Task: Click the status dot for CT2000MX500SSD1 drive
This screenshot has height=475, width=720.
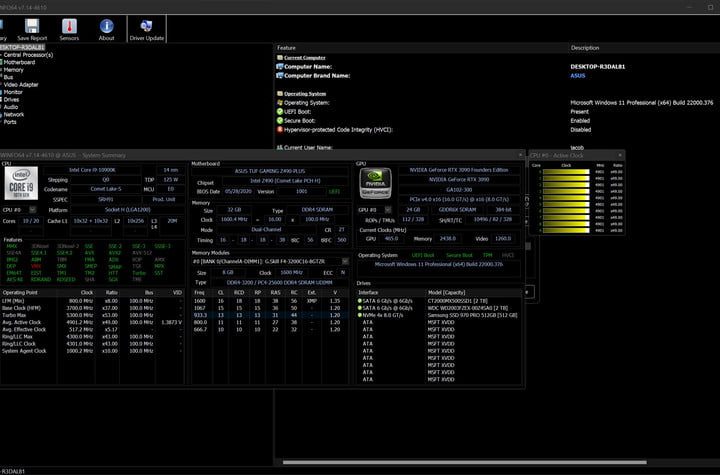Action: coord(360,301)
